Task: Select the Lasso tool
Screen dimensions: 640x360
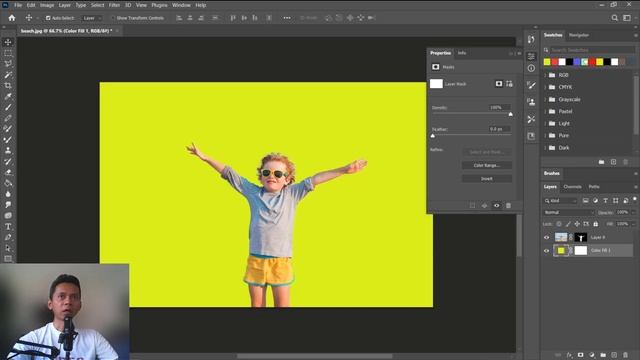Action: [x=8, y=64]
